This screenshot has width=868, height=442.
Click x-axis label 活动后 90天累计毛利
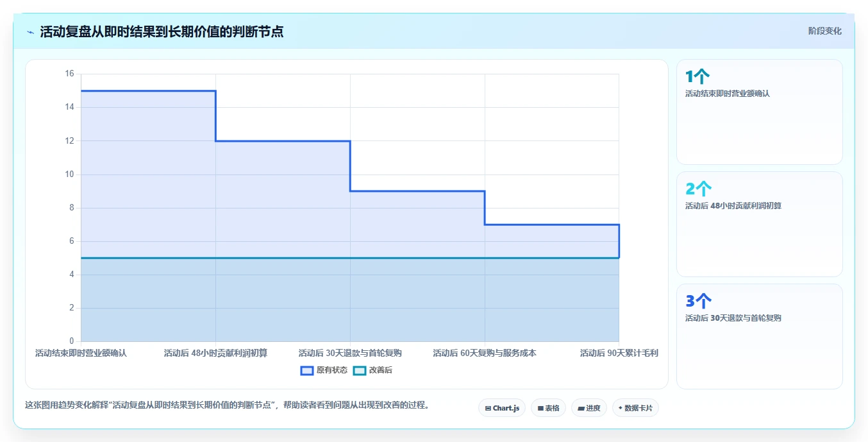coord(619,353)
